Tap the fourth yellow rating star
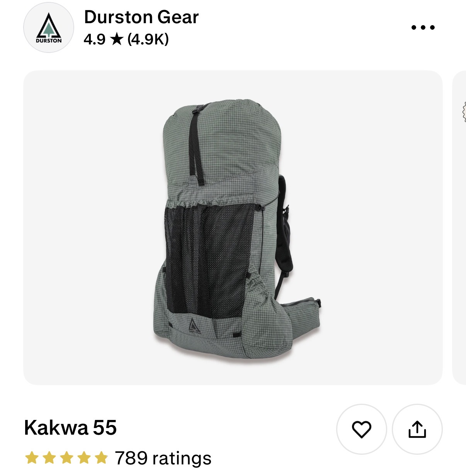466x476 pixels. pos(84,458)
